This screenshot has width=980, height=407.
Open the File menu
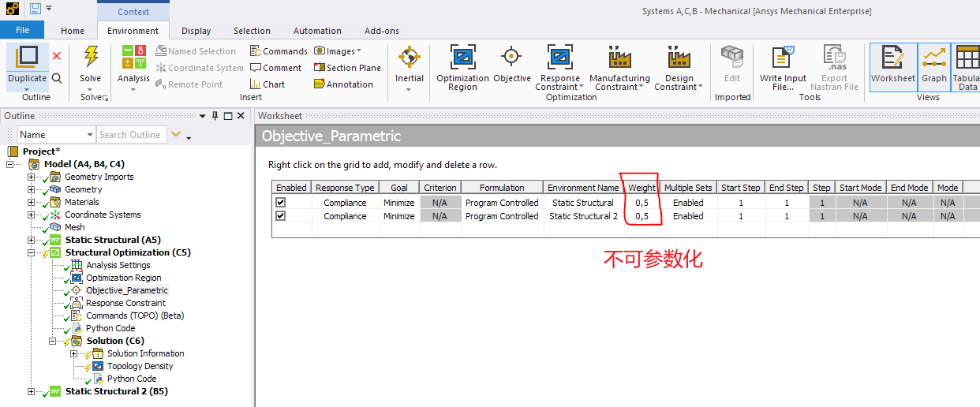22,30
